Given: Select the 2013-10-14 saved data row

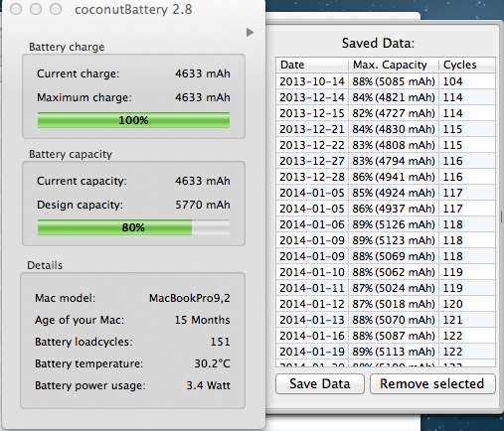Looking at the screenshot, I should click(386, 81).
